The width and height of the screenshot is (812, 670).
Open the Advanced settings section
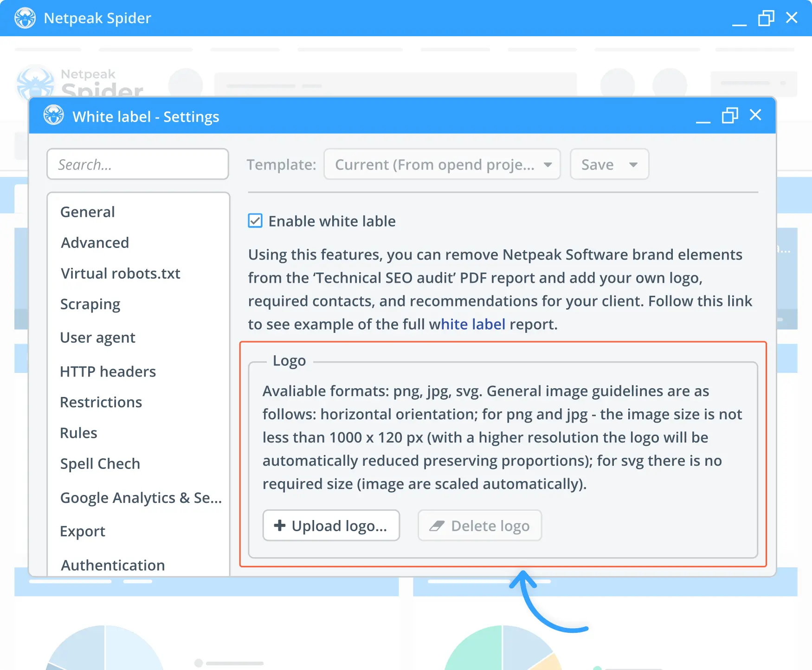[95, 242]
